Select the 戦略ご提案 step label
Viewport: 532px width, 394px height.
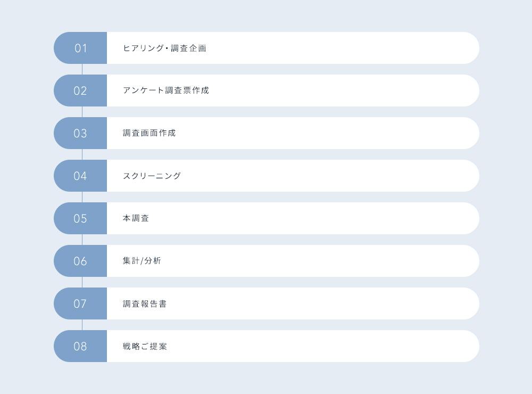pos(145,346)
